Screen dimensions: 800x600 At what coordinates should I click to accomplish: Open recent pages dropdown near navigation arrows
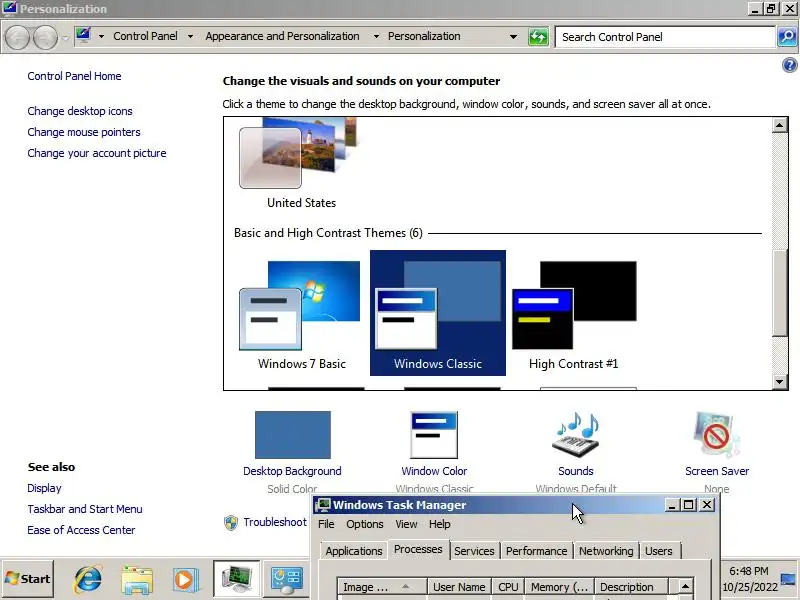pyautogui.click(x=65, y=38)
